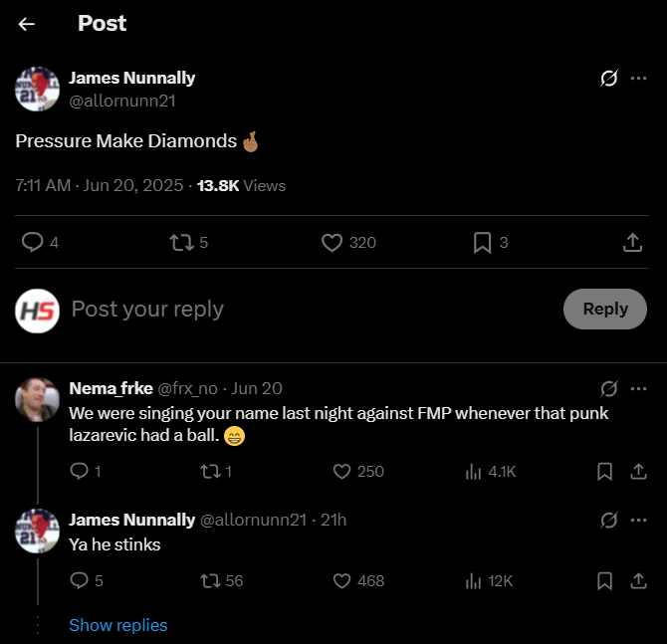This screenshot has height=644, width=667.
Task: Click the Grok icon on main post
Action: pyautogui.click(x=609, y=79)
